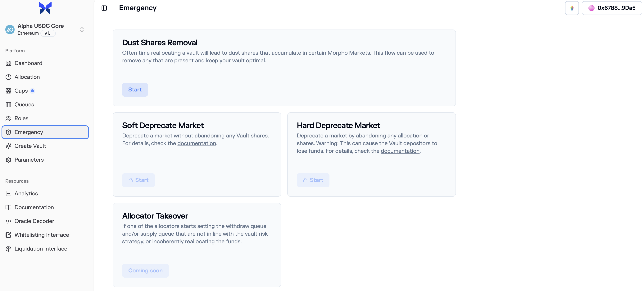The height and width of the screenshot is (291, 644).
Task: Click the Parameters gear icon
Action: (8, 160)
